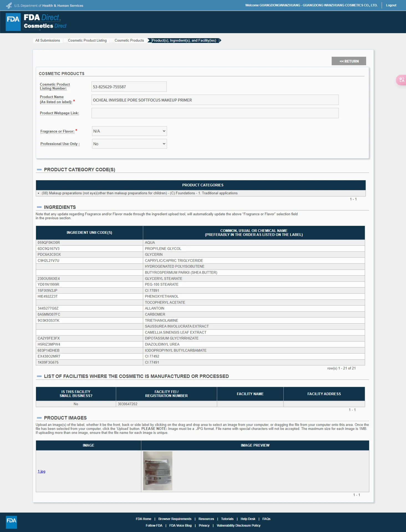The image size is (406, 532).
Task: Select the UNII code EX438O2MRT cell
Action: [89, 356]
